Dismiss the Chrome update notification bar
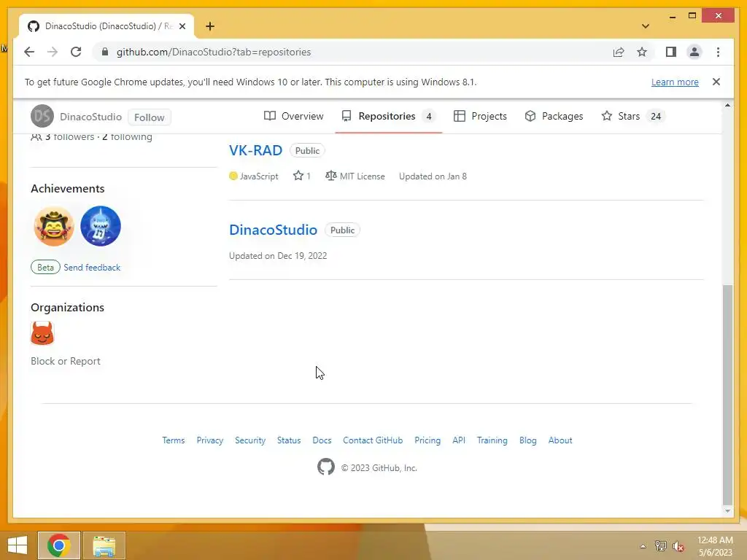747x560 pixels. [x=716, y=82]
